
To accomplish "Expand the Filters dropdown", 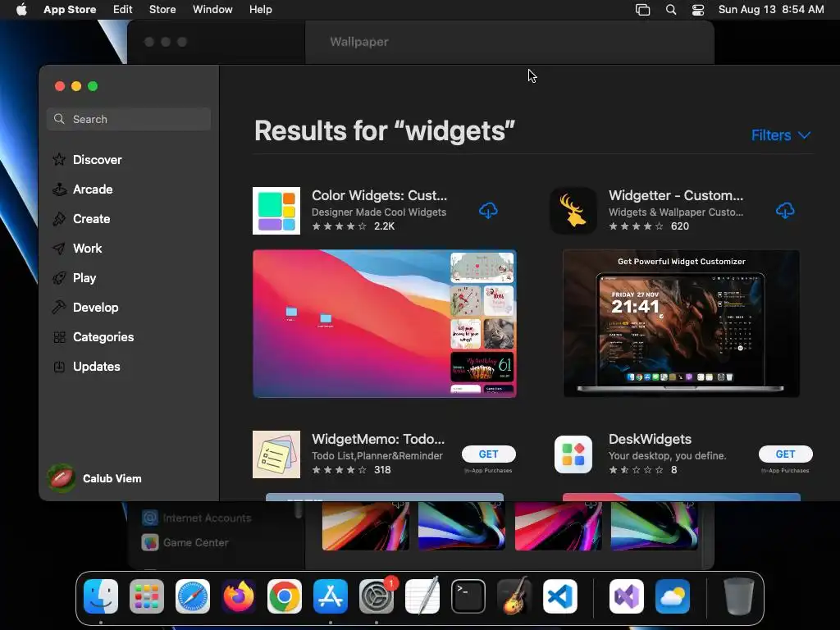I will point(781,135).
